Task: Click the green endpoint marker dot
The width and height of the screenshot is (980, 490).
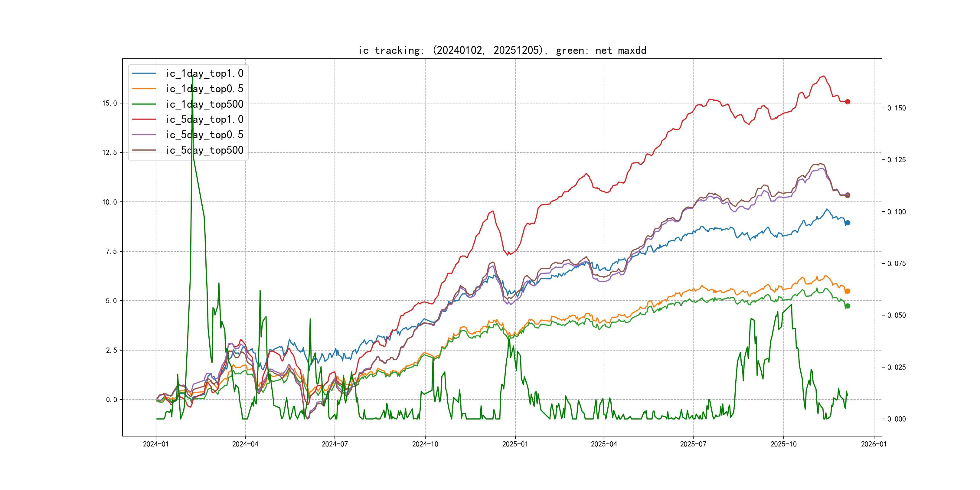Action: [x=847, y=306]
